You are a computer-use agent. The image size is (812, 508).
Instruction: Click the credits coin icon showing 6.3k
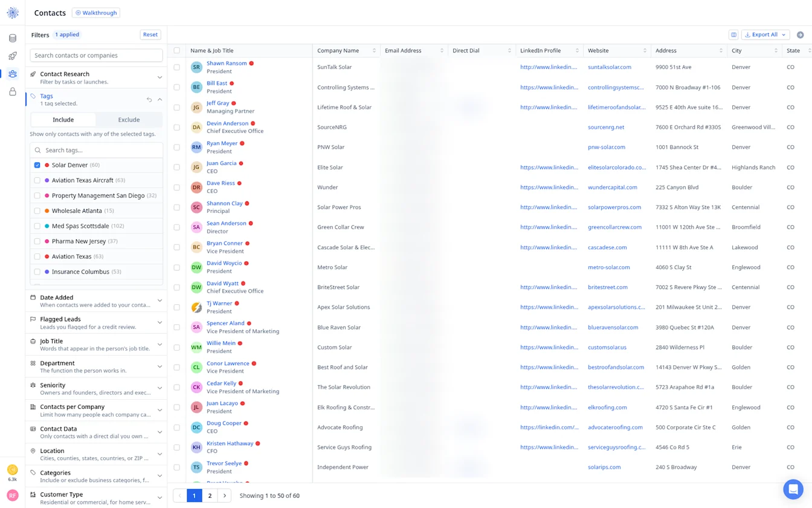(x=13, y=470)
